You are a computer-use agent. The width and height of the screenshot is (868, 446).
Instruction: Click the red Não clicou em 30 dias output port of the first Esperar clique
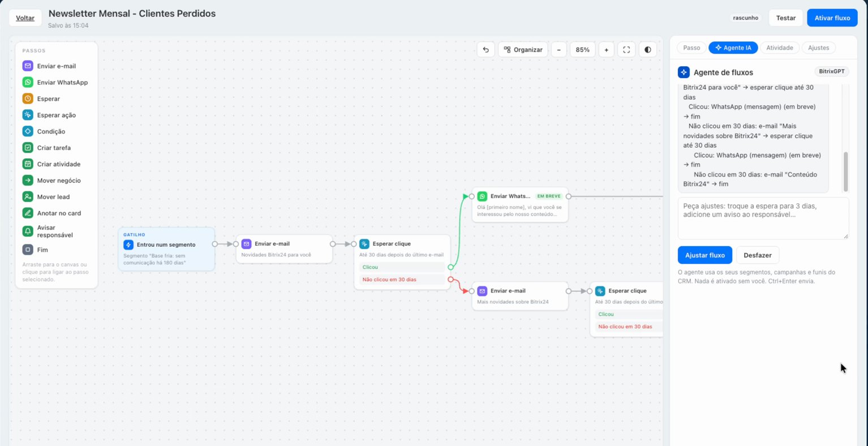click(450, 280)
